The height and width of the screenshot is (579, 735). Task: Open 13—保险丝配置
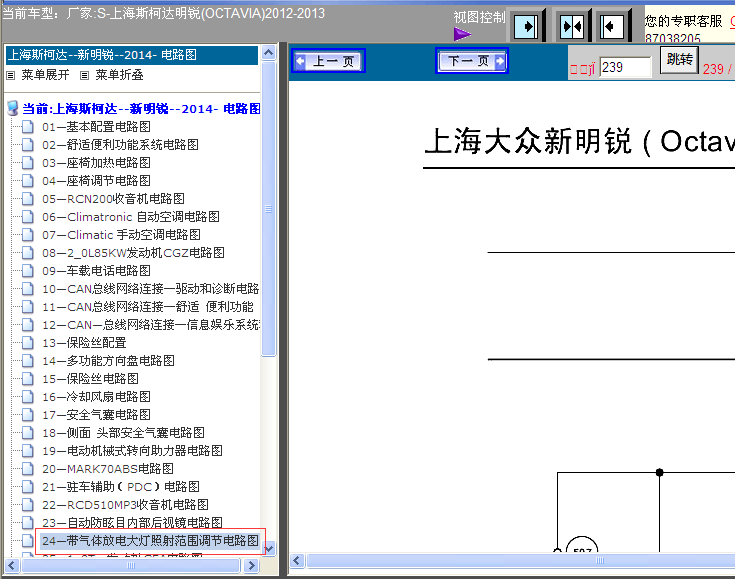click(84, 343)
